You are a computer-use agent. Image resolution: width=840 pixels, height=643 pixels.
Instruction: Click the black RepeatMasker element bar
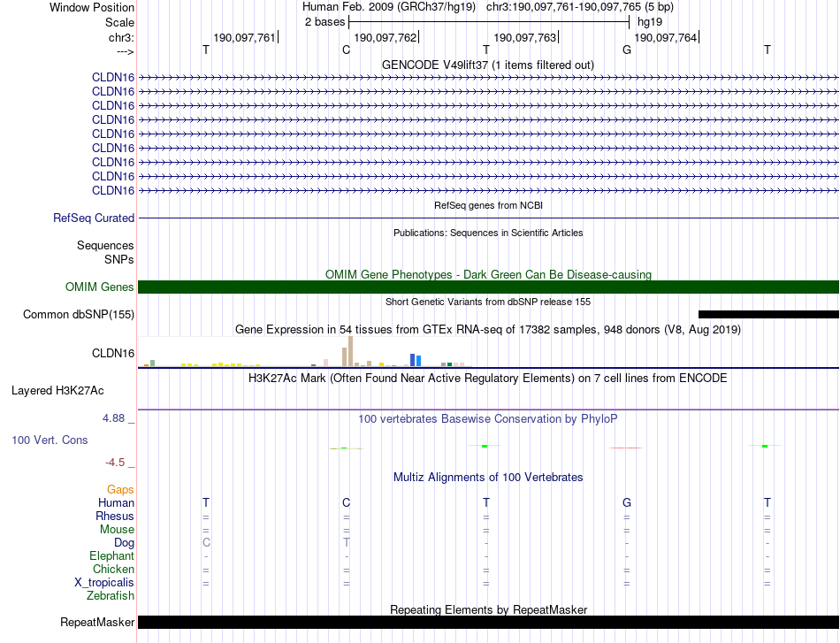click(489, 622)
